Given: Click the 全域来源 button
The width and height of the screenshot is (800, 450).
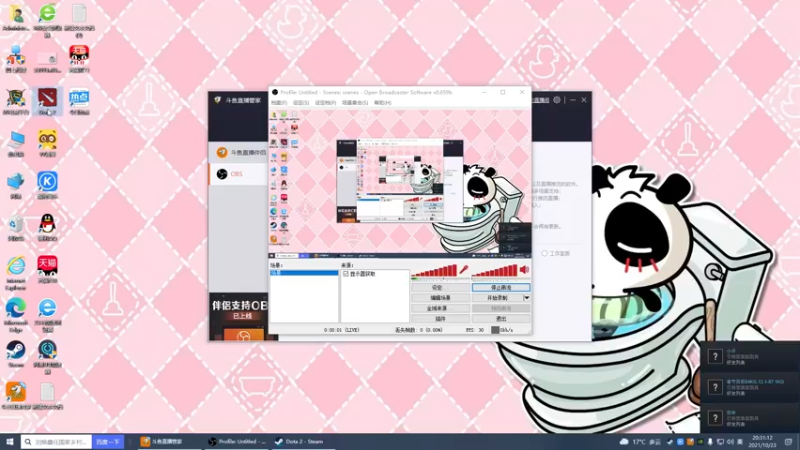Looking at the screenshot, I should click(x=440, y=308).
